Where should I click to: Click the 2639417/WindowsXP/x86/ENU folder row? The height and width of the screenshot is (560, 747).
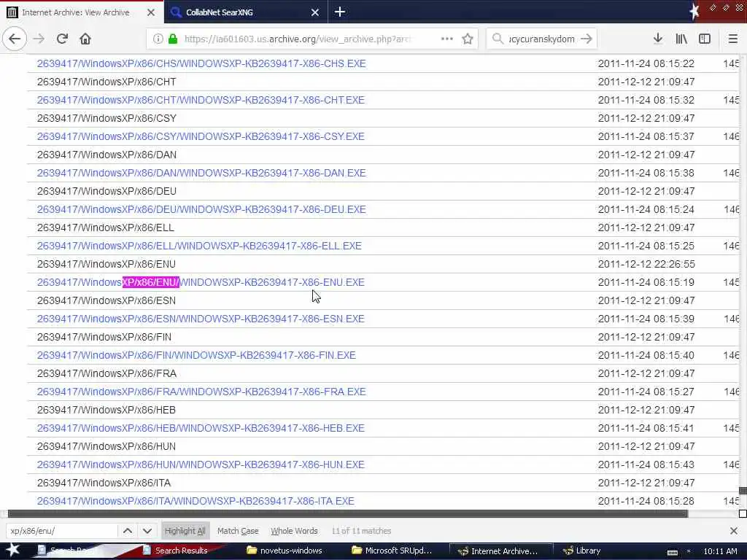tap(107, 264)
